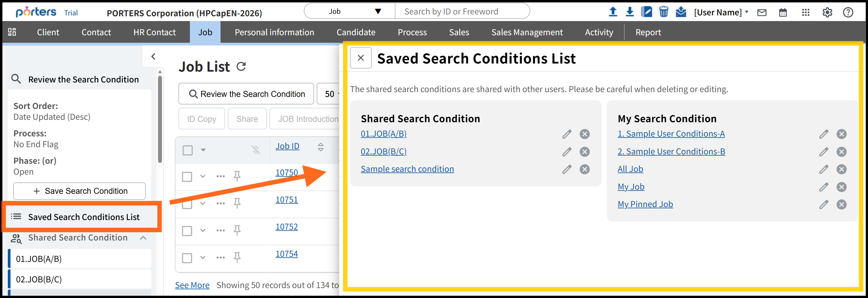Screen dimensions: 868x298
Task: Expand the [User Name] account menu
Action: (x=721, y=12)
